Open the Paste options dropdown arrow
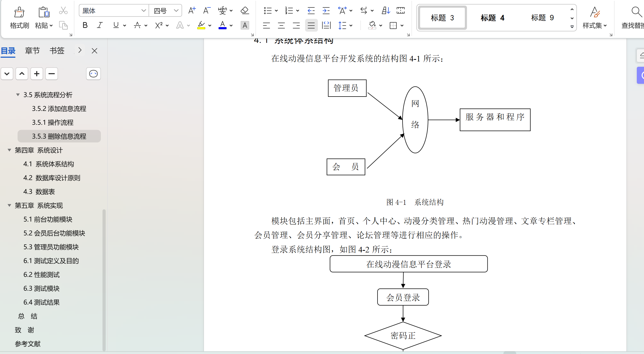The image size is (644, 354). pyautogui.click(x=51, y=26)
